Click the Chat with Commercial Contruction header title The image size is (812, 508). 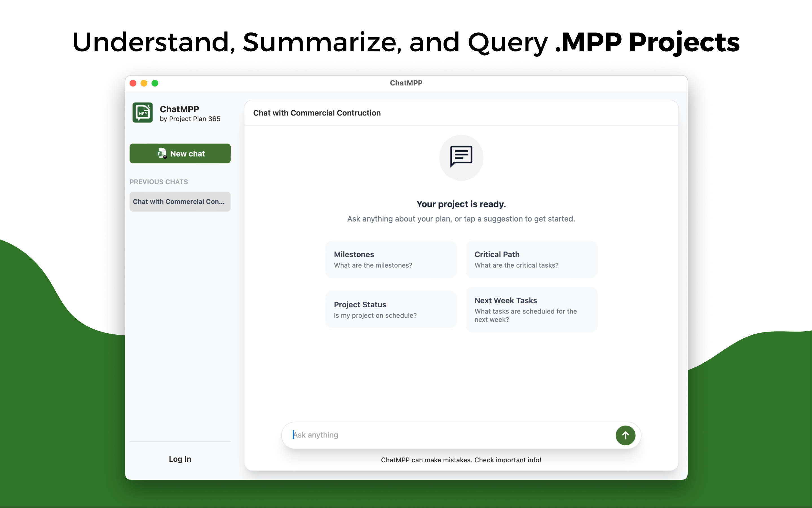pos(317,113)
